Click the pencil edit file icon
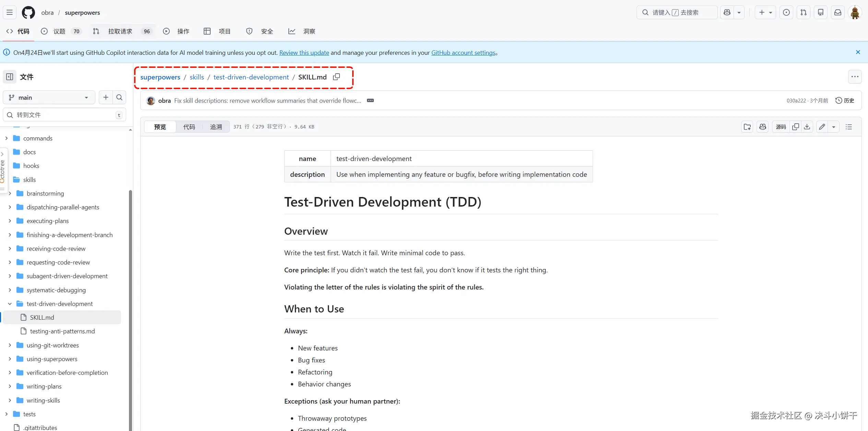The width and height of the screenshot is (868, 431). coord(822,127)
